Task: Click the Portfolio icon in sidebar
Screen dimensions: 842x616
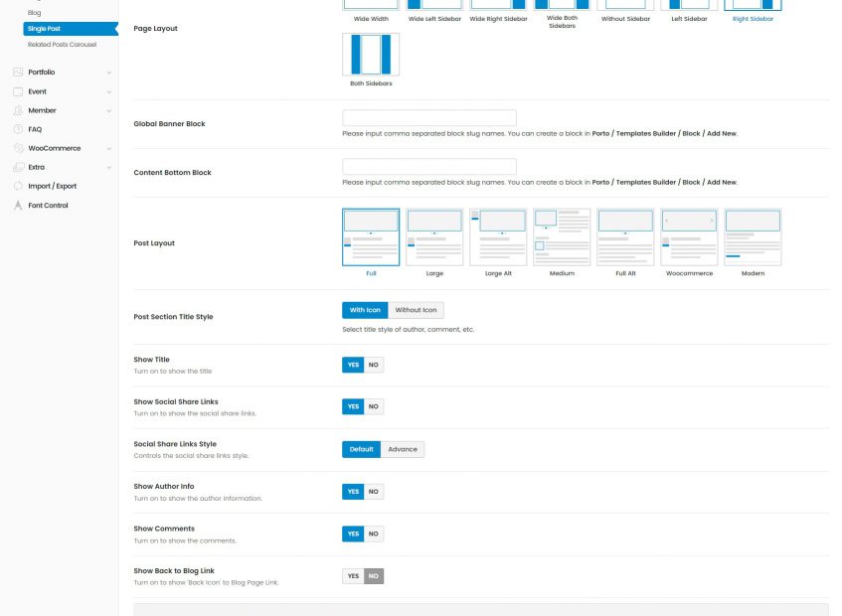Action: [x=18, y=73]
